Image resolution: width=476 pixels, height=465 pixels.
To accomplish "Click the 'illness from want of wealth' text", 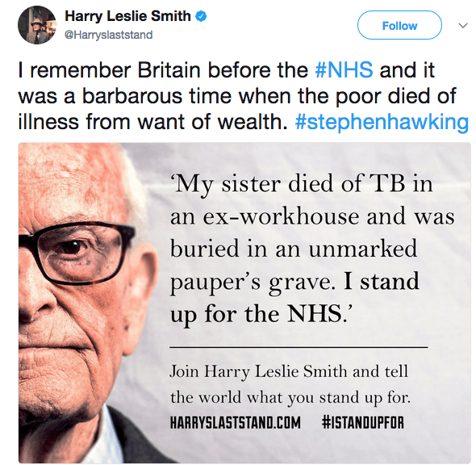I will point(152,122).
